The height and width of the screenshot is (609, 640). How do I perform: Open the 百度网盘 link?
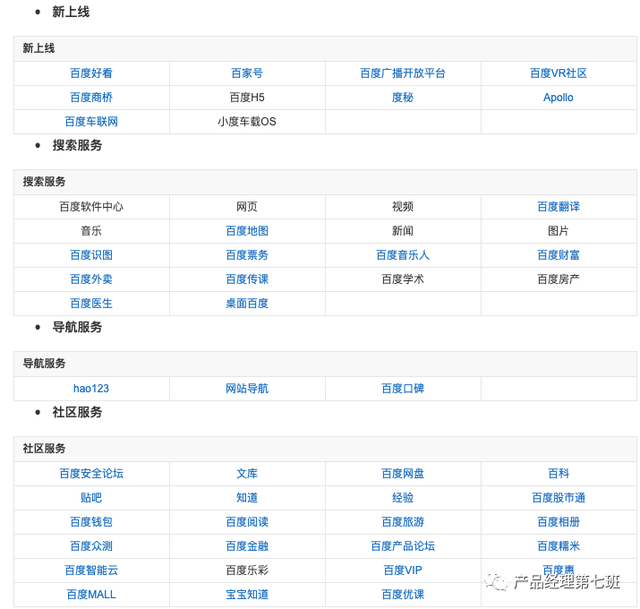[x=402, y=474]
